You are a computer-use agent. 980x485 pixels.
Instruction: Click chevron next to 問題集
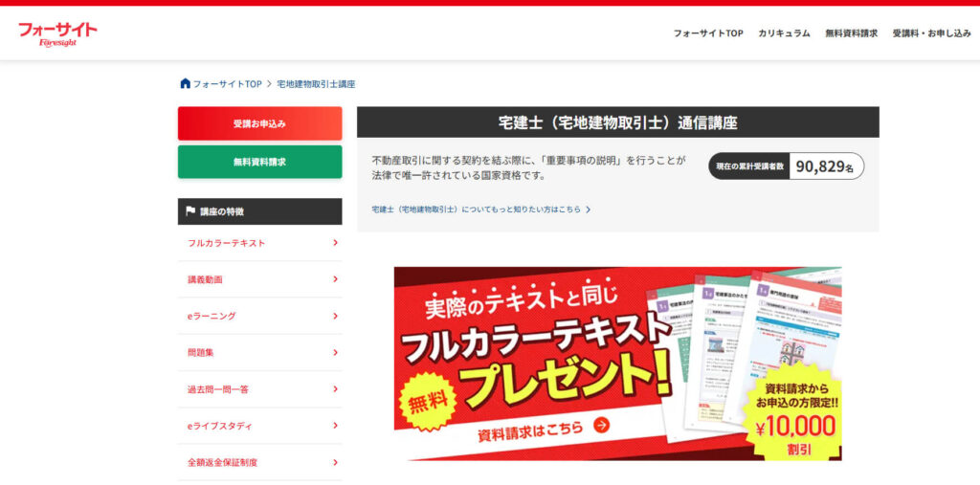tap(336, 352)
